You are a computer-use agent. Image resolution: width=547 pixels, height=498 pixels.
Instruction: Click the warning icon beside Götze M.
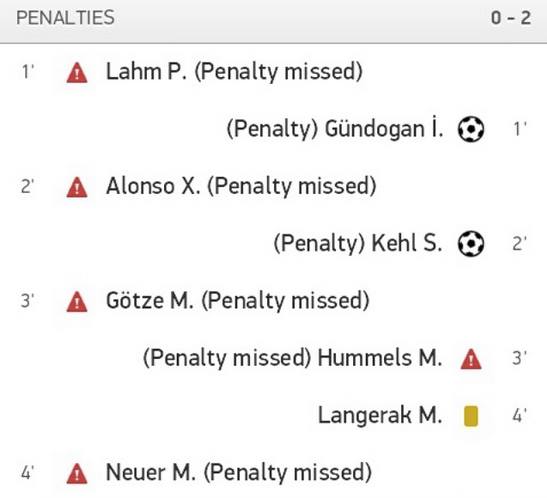pos(77,302)
